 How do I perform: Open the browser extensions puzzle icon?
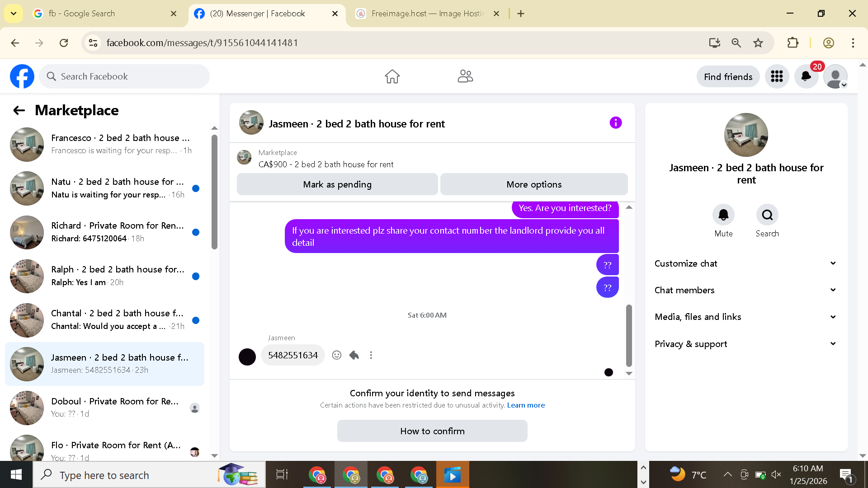pos(793,43)
